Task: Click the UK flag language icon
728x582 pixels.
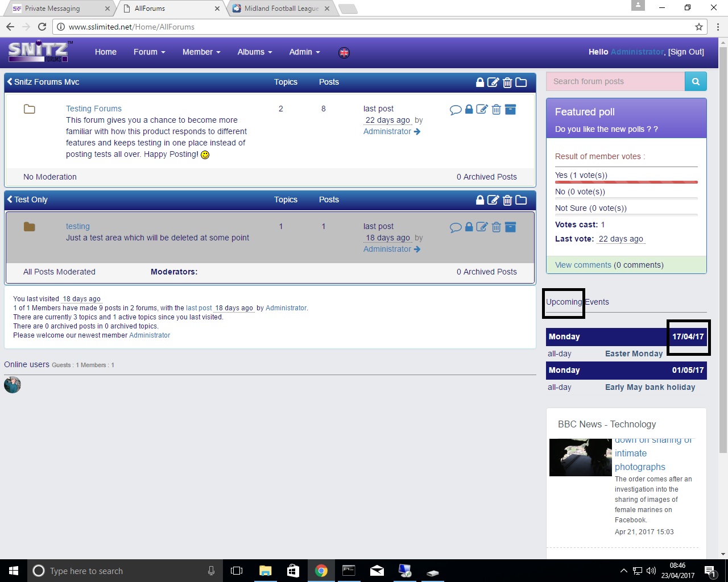Action: (x=344, y=52)
